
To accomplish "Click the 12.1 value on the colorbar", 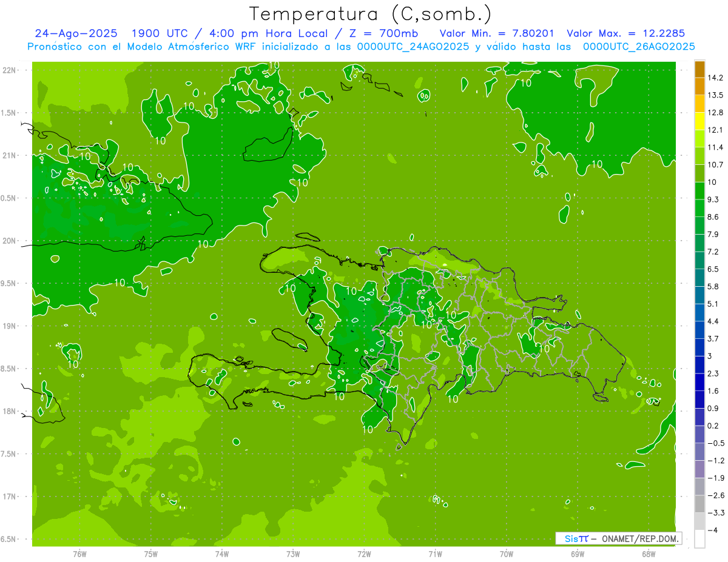I will point(715,130).
